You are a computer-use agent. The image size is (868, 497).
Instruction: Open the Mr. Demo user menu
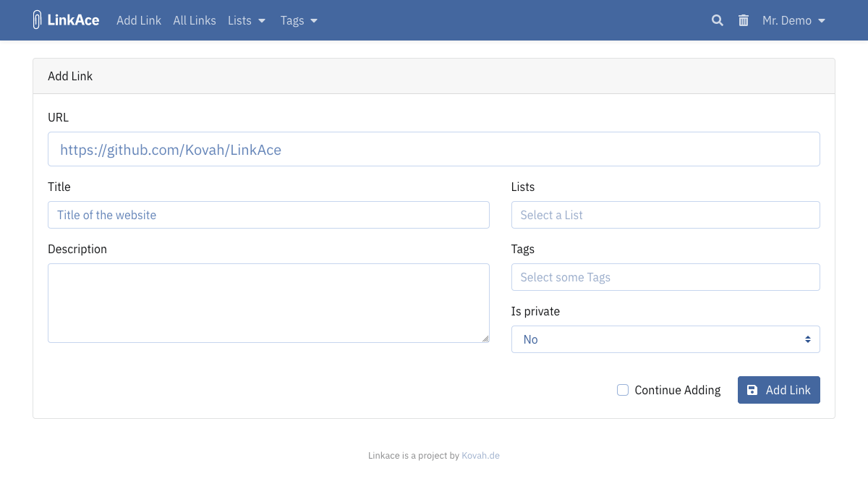click(787, 20)
